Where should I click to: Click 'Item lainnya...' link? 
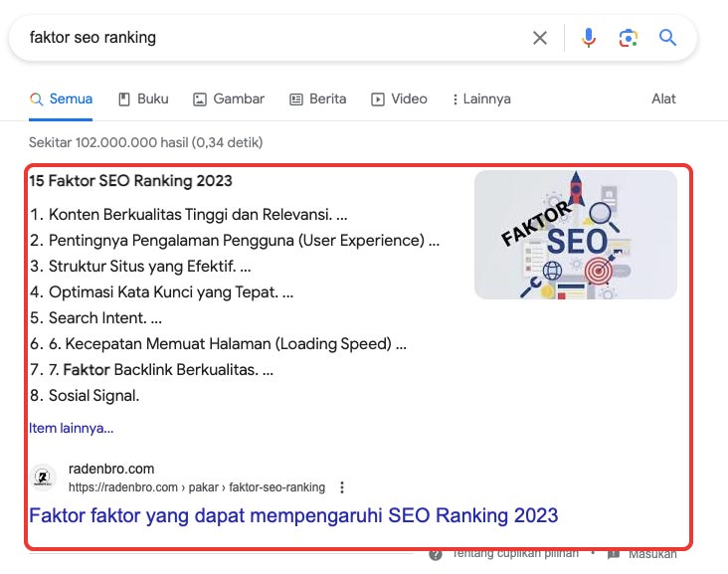point(71,428)
